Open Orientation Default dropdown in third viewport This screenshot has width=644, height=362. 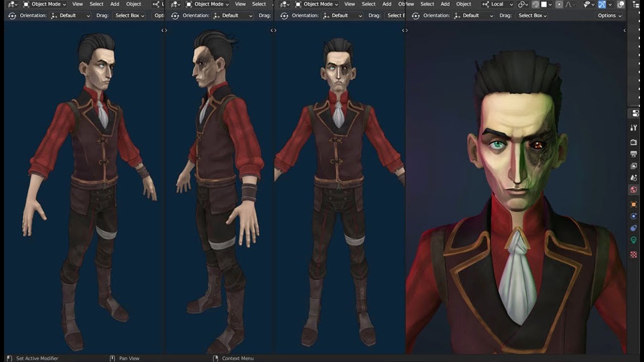coord(342,16)
